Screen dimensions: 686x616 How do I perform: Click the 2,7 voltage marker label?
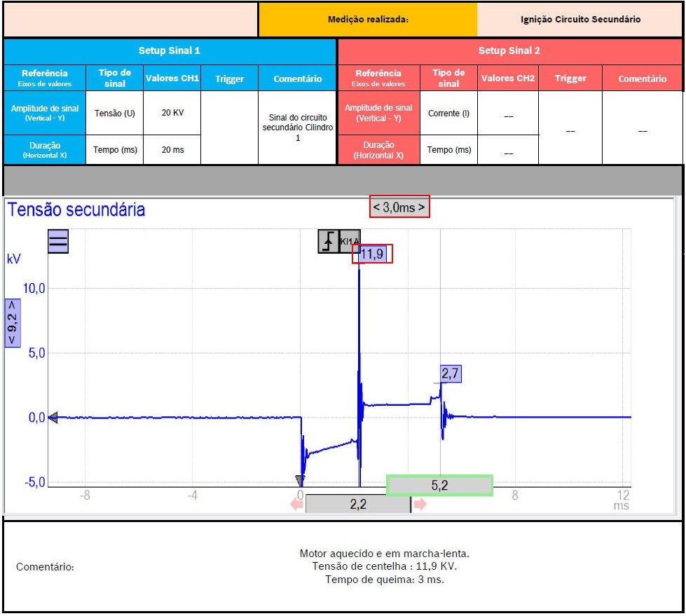(451, 374)
